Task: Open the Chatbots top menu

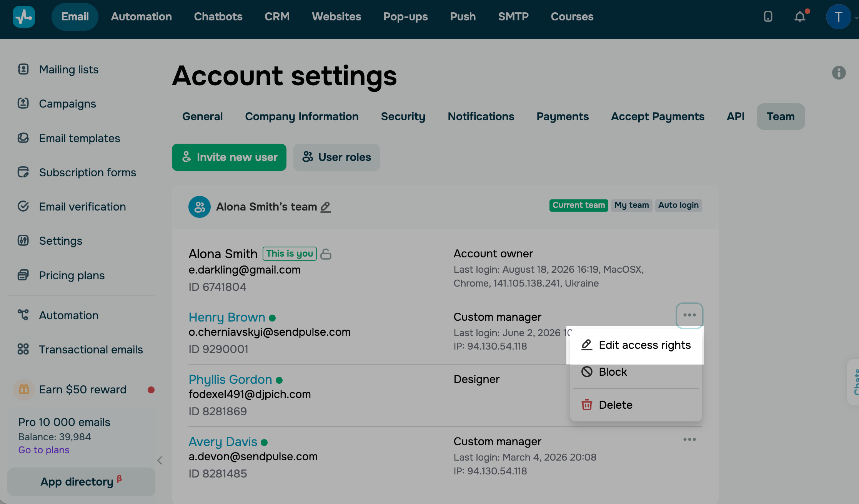Action: pyautogui.click(x=218, y=17)
